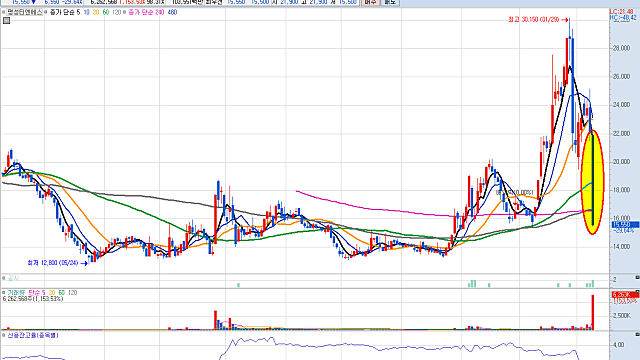Toggle the marker before the stock name label
Image resolution: width=640 pixels, height=360 pixels.
point(4,12)
